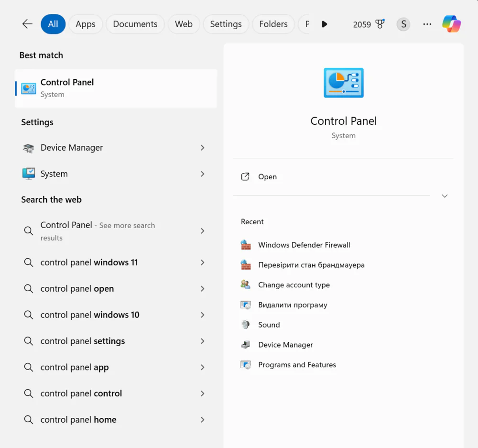Viewport: 478px width, 448px height.
Task: Switch to the Settings filter tab
Action: tap(226, 24)
